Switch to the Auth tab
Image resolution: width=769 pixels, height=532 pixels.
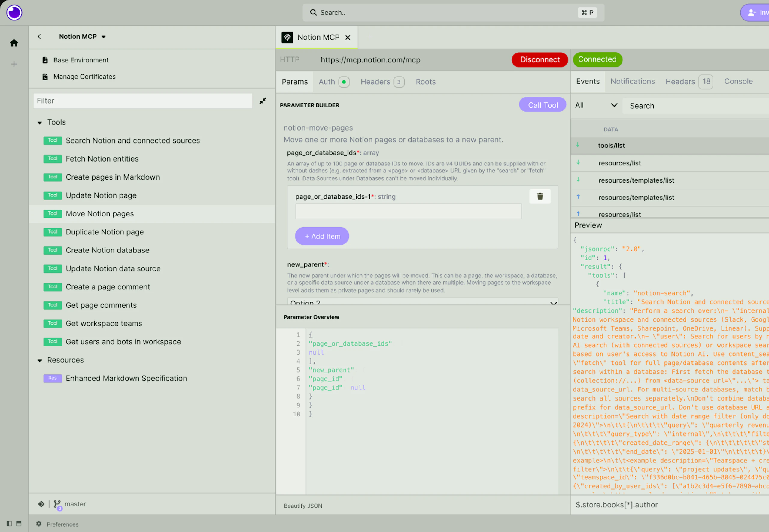click(x=327, y=82)
